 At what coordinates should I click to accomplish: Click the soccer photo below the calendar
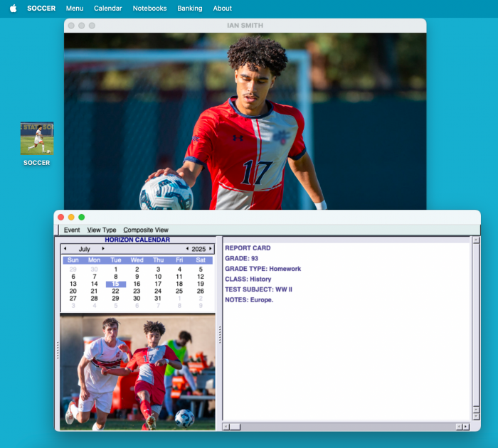[137, 373]
